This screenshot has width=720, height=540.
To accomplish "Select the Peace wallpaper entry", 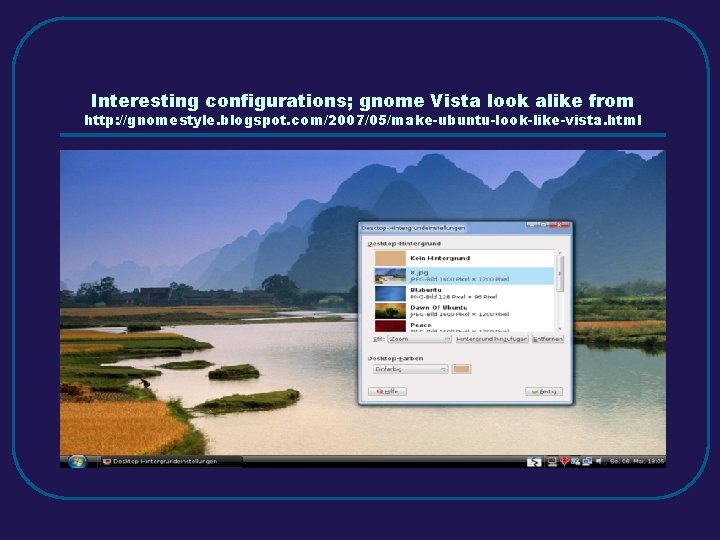I will click(464, 326).
